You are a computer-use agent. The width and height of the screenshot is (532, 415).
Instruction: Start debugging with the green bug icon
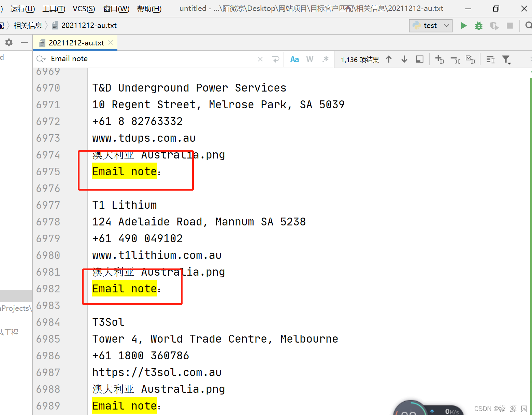click(x=479, y=26)
